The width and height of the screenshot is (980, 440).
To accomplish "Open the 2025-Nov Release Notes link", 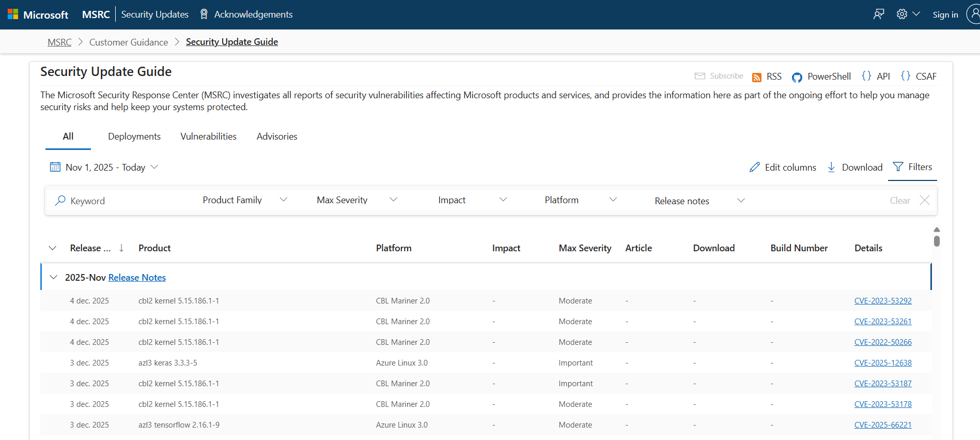I will [137, 278].
